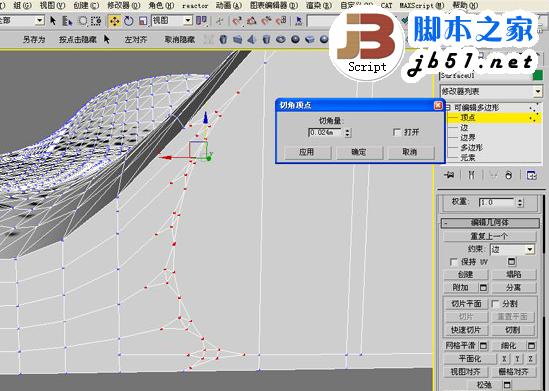Screen dimensions: 549x391
Task: Open the 创建 menu
Action: (86, 5)
